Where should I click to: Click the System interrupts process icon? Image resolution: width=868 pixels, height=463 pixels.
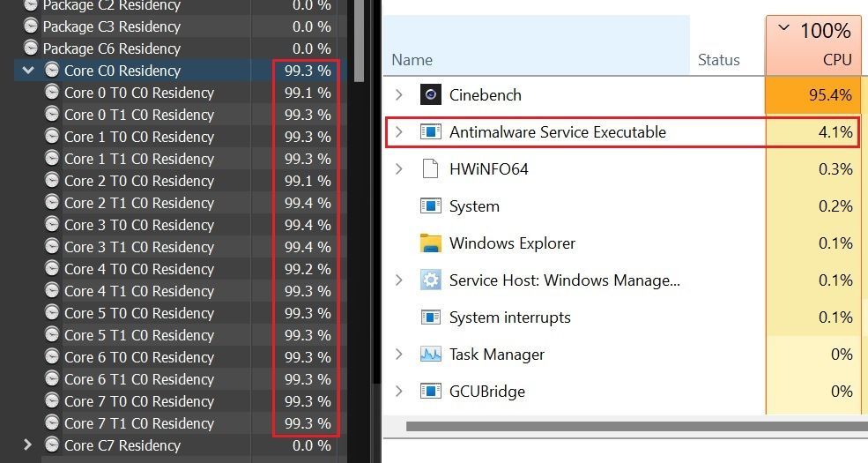[x=430, y=317]
